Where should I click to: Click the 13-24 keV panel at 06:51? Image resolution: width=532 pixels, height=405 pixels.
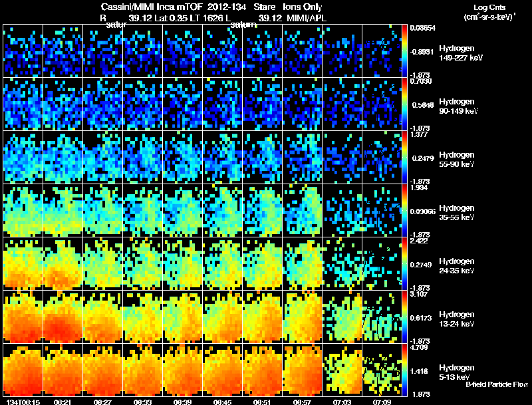pos(263,317)
